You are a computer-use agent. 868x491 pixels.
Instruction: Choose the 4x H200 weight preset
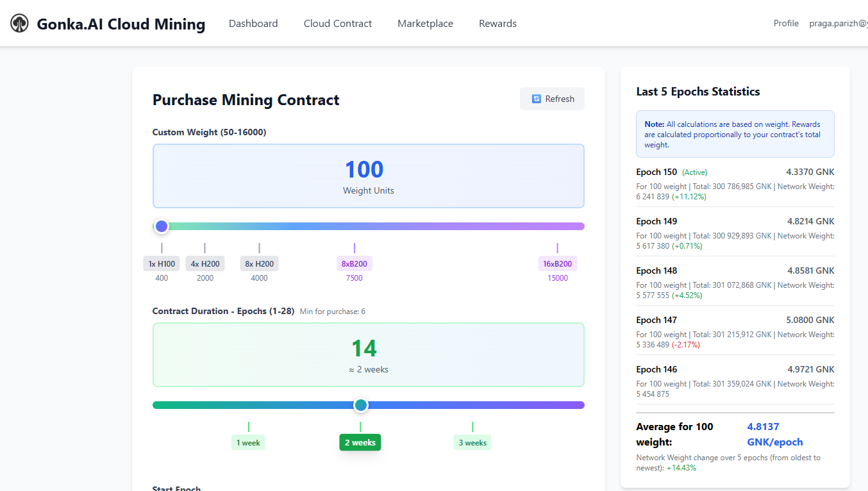(x=205, y=263)
